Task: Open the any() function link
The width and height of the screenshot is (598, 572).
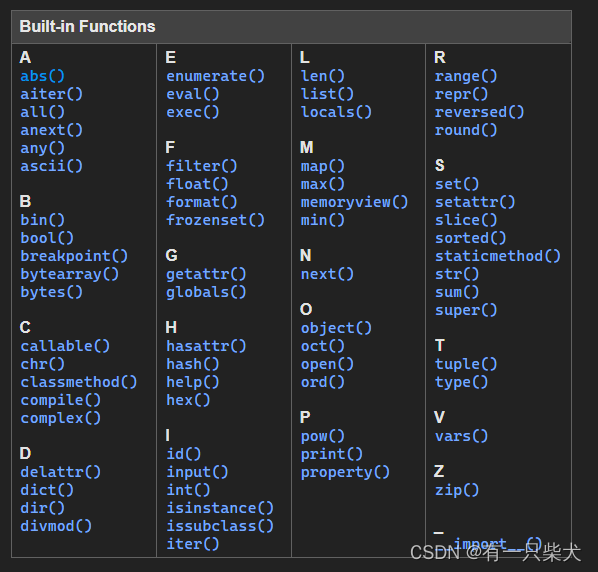Action: (x=42, y=148)
